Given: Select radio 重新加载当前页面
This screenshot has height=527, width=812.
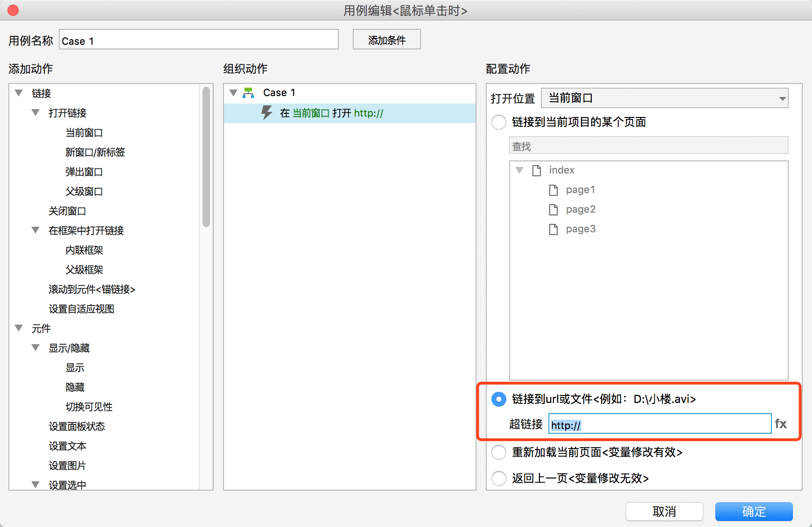Looking at the screenshot, I should [499, 452].
